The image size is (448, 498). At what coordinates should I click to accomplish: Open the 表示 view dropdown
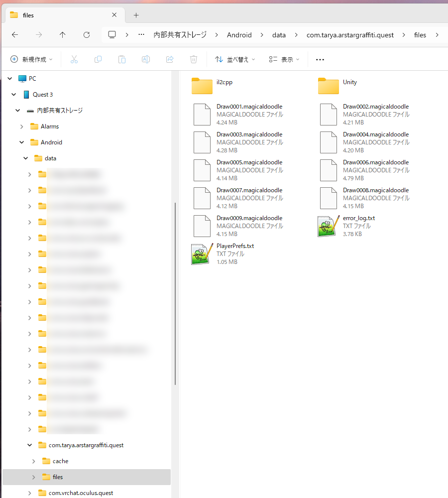point(284,59)
